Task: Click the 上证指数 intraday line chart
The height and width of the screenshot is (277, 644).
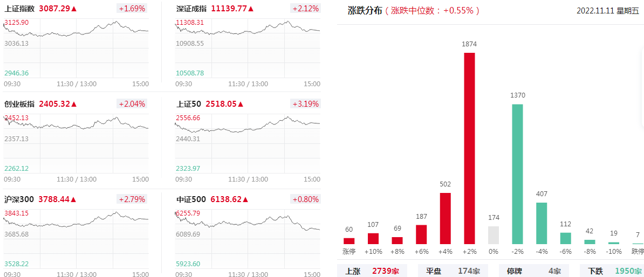Action: (76, 48)
